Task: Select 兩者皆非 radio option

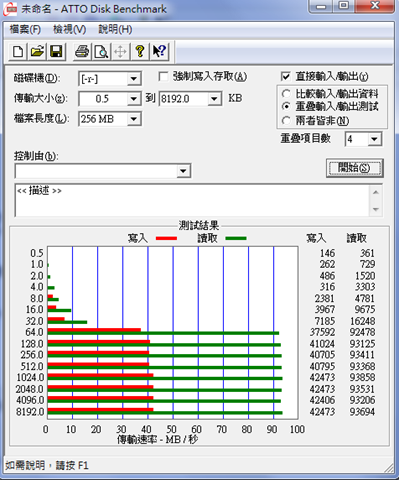Action: pos(286,120)
